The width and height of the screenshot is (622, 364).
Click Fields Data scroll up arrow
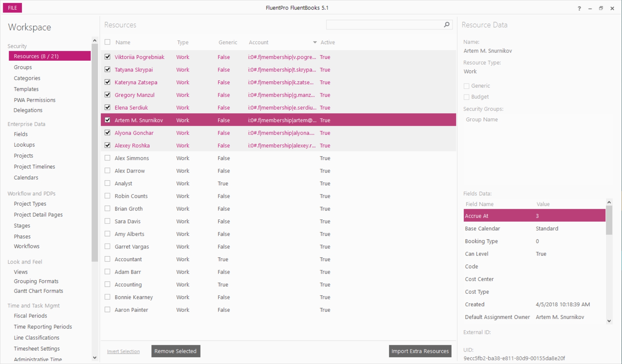(609, 202)
